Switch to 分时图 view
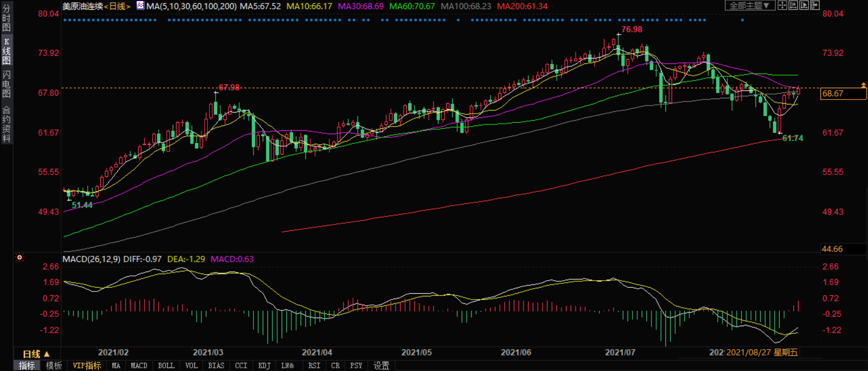This screenshot has height=371, width=868. [6, 18]
